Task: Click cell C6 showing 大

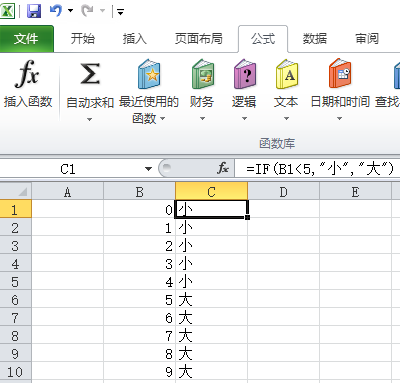Action: [211, 300]
